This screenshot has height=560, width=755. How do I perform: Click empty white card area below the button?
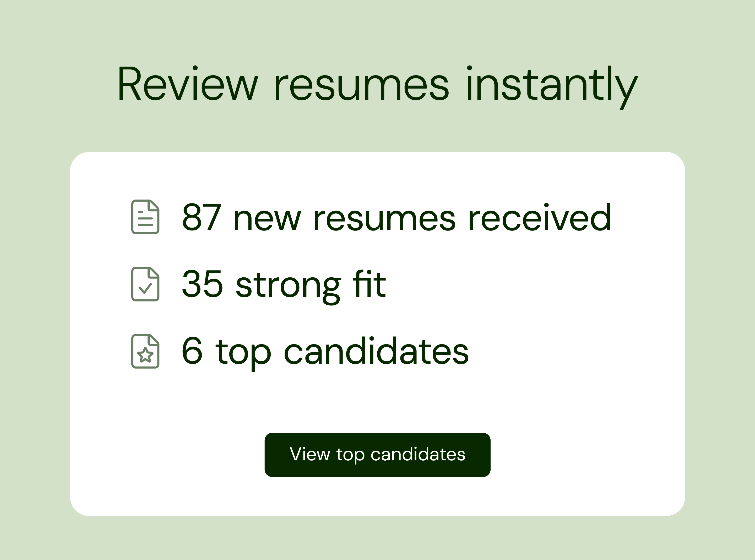377,497
